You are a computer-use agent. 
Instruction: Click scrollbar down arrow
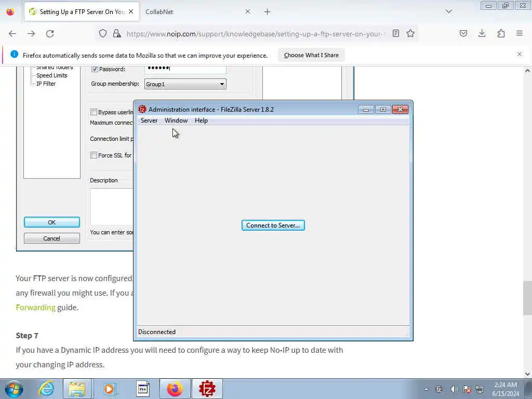[527, 374]
